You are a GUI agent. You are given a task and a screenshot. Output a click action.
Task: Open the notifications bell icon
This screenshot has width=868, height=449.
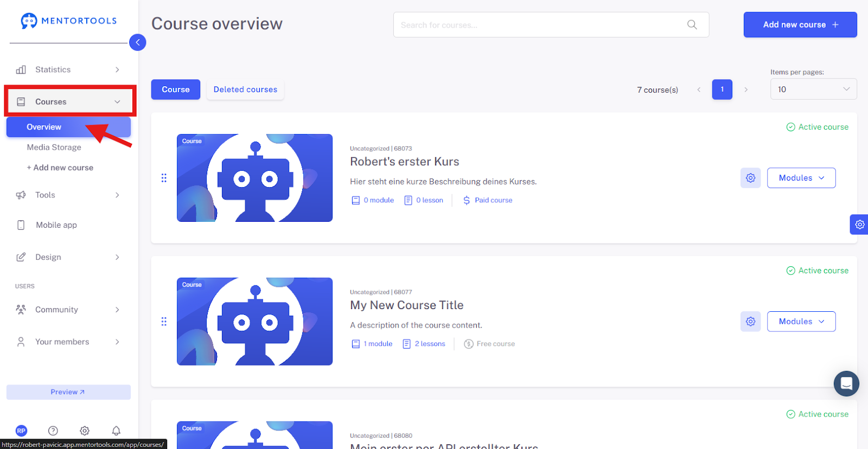[x=116, y=431]
